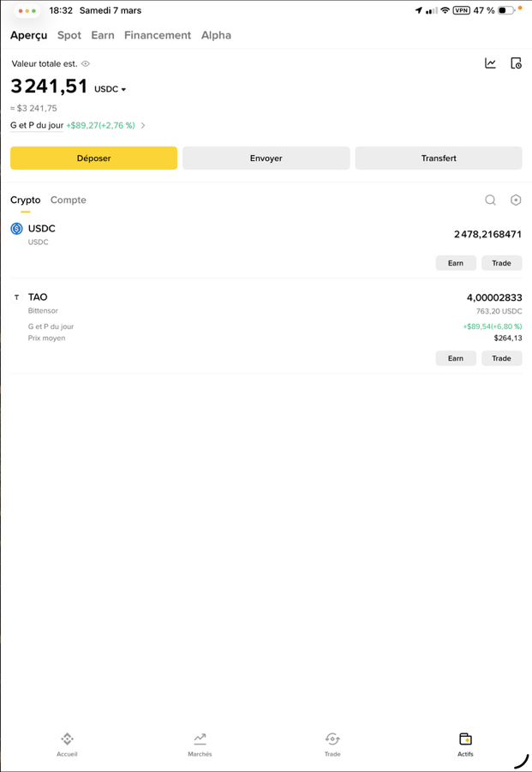Click the Wi-Fi status icon

pos(445,10)
